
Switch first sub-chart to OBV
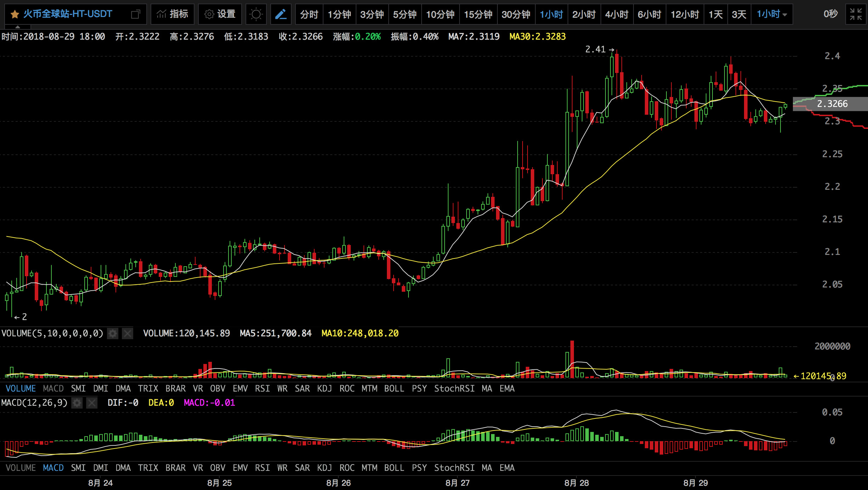218,388
